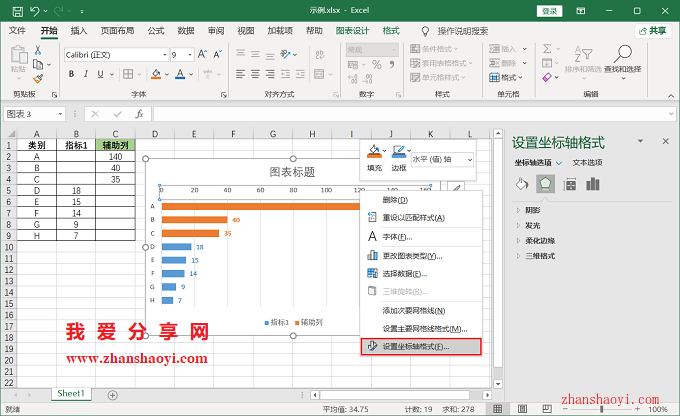Click the Merge and Center icon
Screen dimensions: 680x416
(x=319, y=74)
